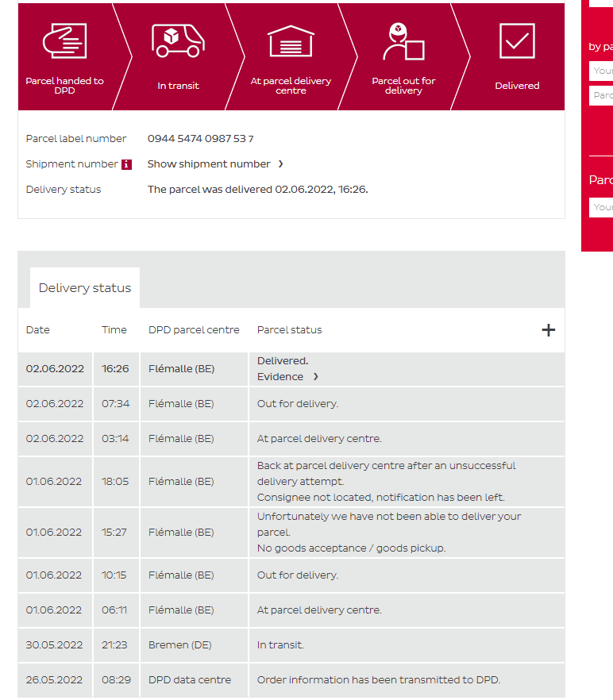This screenshot has height=700, width=613.
Task: Select the parcel label number 0944 5474 0987 53 7
Action: 200,139
